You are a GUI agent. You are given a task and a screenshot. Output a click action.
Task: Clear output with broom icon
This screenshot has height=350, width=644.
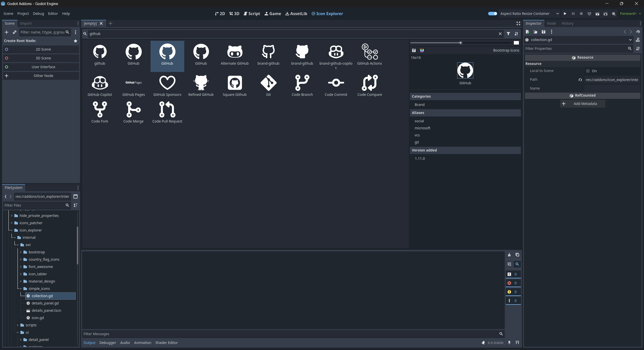pos(509,255)
